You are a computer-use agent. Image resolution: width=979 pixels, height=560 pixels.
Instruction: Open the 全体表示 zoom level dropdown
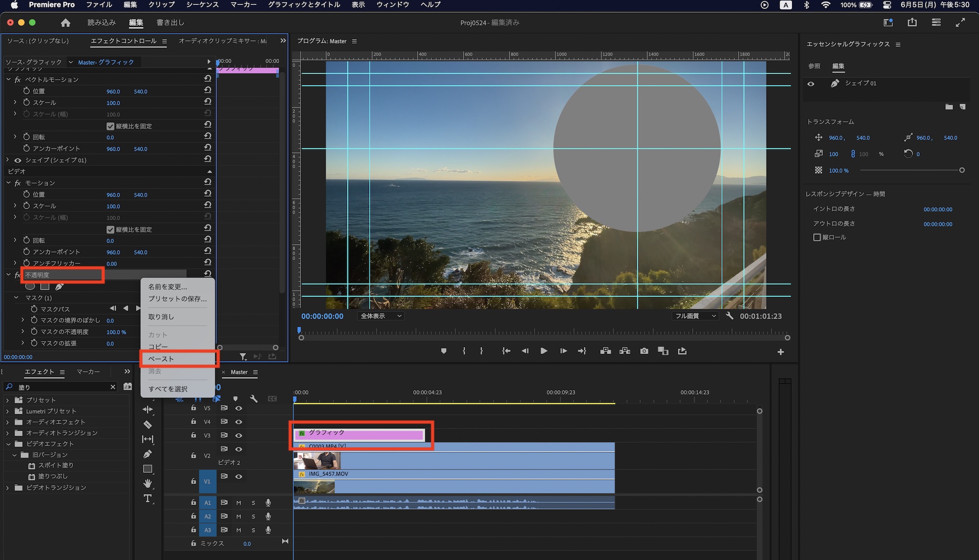tap(381, 316)
